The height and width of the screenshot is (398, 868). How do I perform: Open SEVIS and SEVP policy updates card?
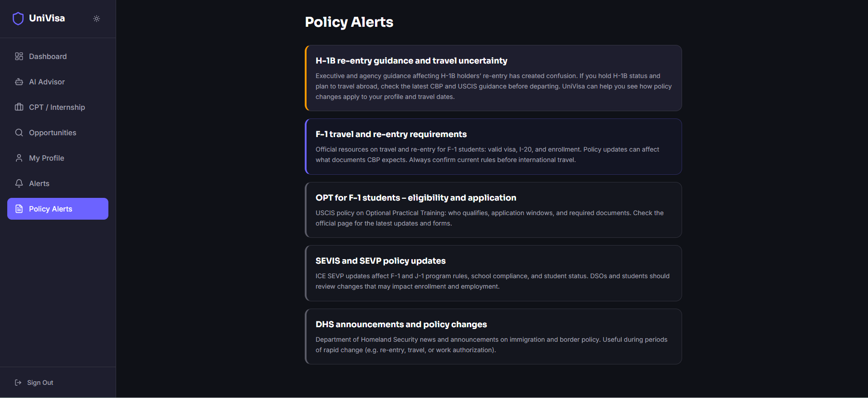coord(493,273)
